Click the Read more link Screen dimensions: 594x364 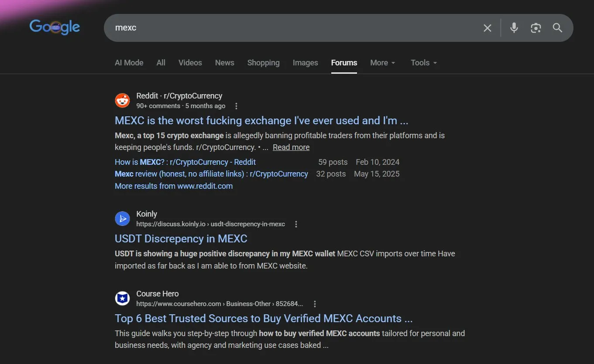pos(291,147)
